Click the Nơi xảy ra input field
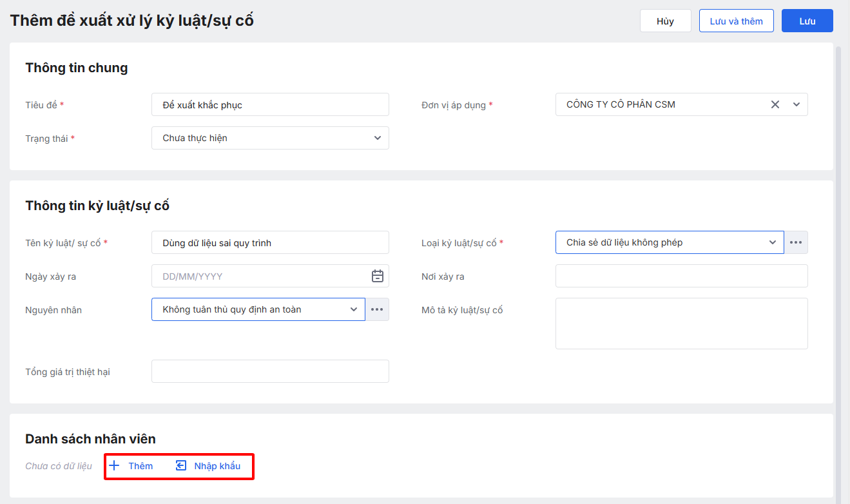The height and width of the screenshot is (504, 850). (x=681, y=276)
